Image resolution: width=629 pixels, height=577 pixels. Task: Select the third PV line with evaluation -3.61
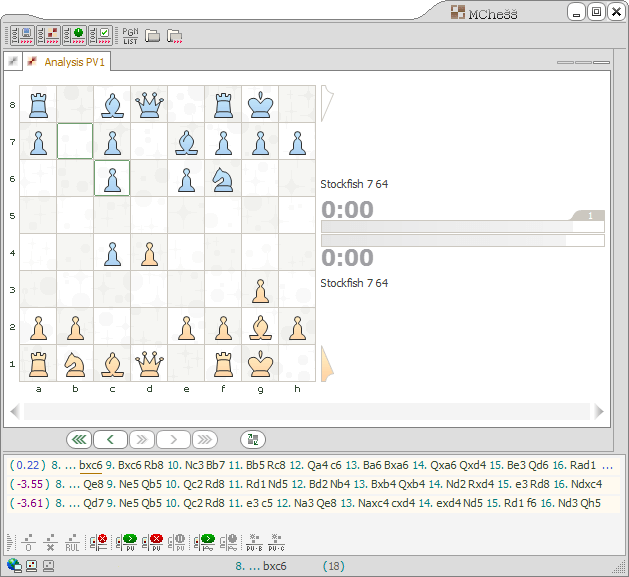[312, 503]
